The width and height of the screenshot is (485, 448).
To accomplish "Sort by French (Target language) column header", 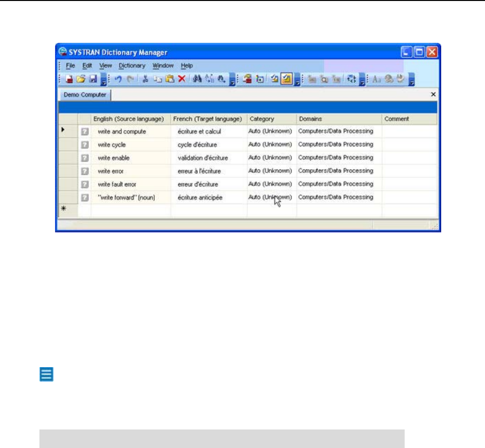I will tap(209, 119).
